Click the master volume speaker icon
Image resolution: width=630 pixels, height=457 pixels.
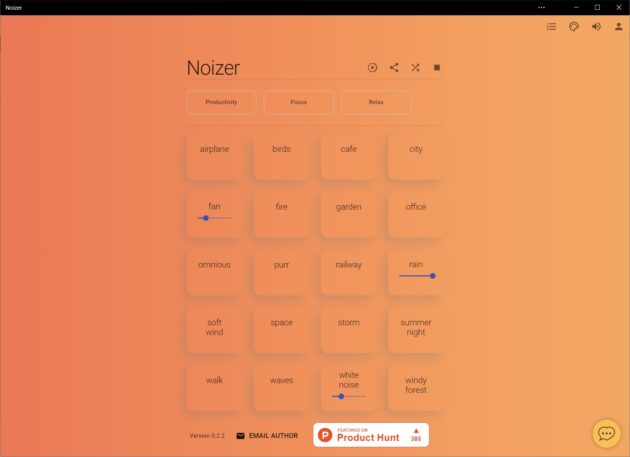pos(596,27)
